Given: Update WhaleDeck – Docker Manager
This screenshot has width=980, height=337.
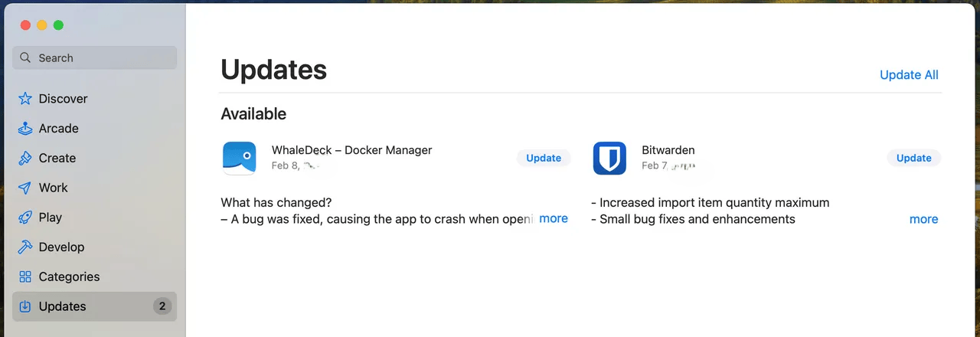Looking at the screenshot, I should [544, 158].
